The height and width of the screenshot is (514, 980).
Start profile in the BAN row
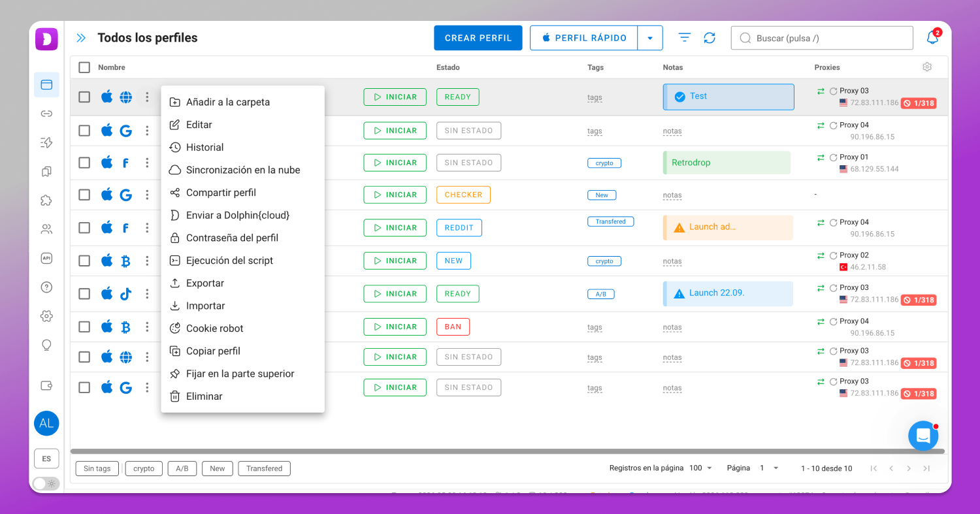[x=395, y=327]
